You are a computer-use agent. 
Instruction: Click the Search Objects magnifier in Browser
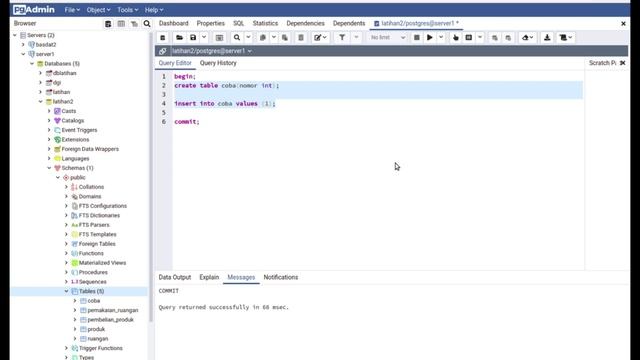147,24
